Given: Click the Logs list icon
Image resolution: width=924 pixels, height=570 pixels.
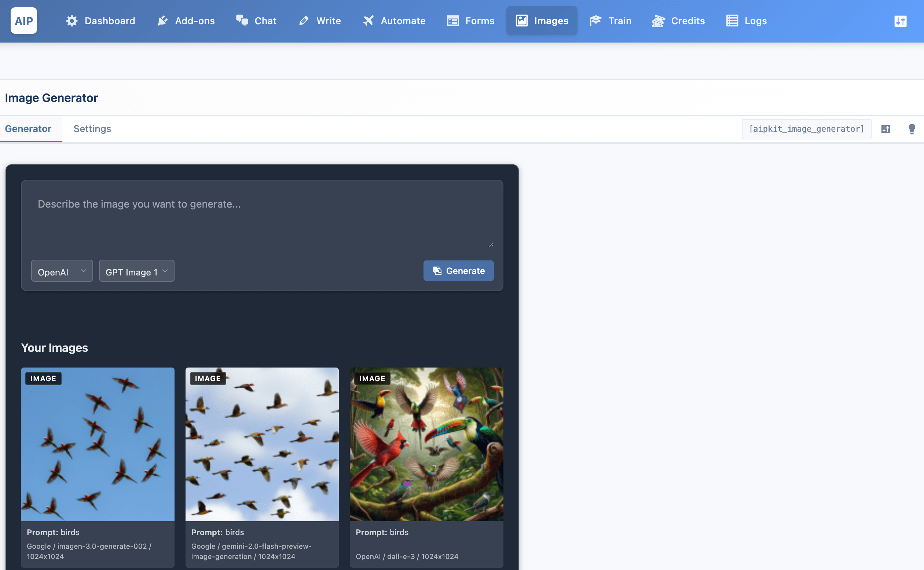Looking at the screenshot, I should [x=732, y=21].
